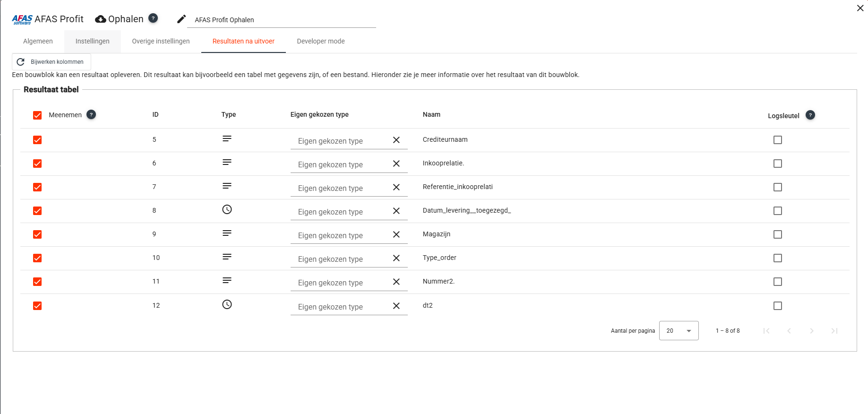Open the Developer mode tab
The width and height of the screenshot is (868, 414).
coord(320,41)
